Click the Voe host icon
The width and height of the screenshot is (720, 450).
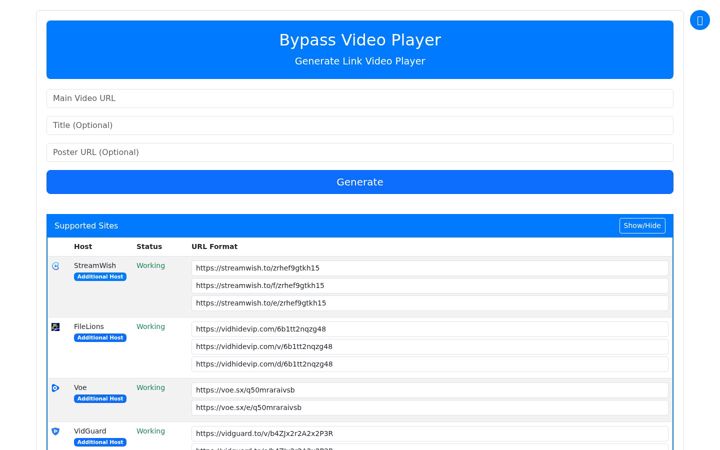click(56, 388)
